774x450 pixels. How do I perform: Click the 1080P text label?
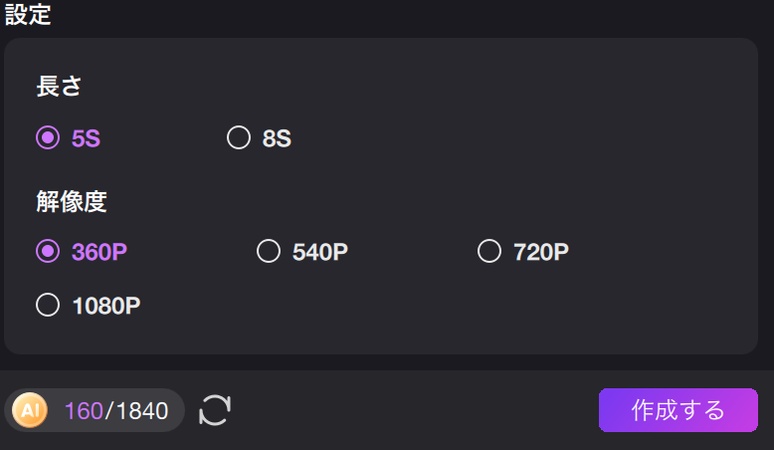click(106, 306)
